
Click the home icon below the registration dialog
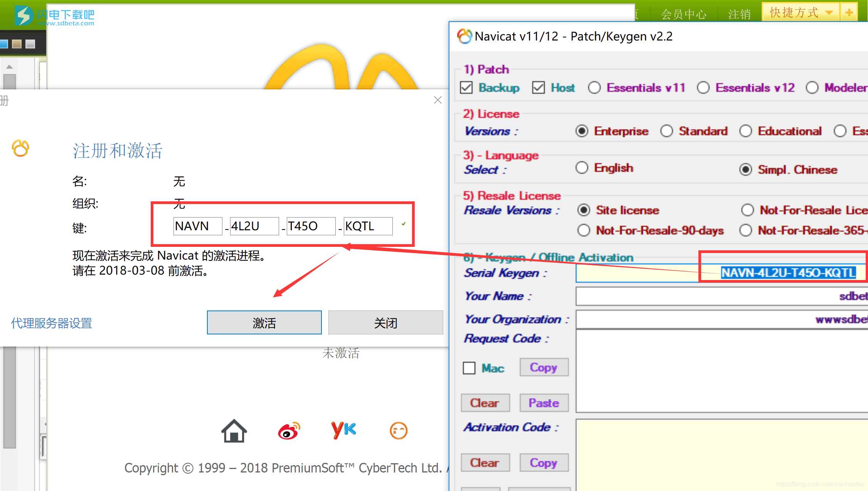(234, 431)
